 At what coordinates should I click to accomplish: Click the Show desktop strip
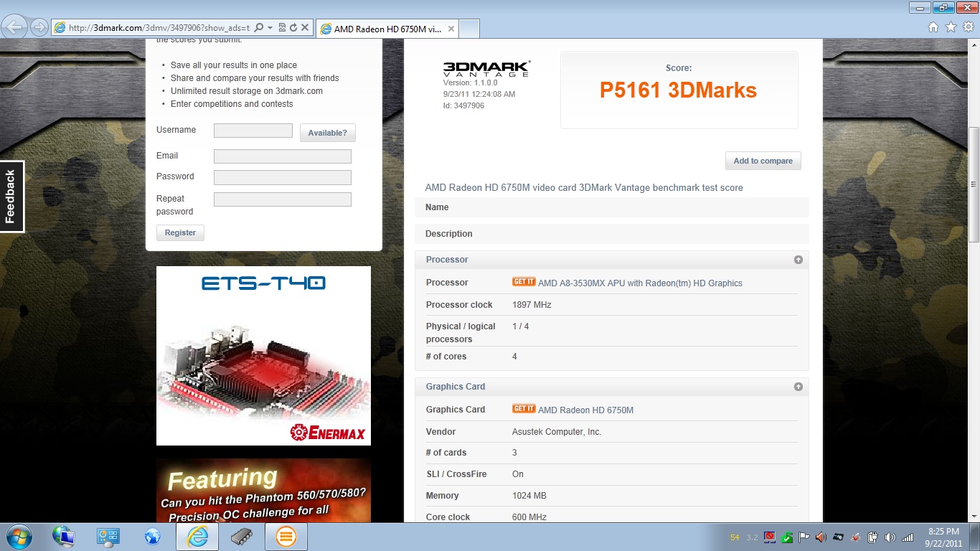coord(975,537)
